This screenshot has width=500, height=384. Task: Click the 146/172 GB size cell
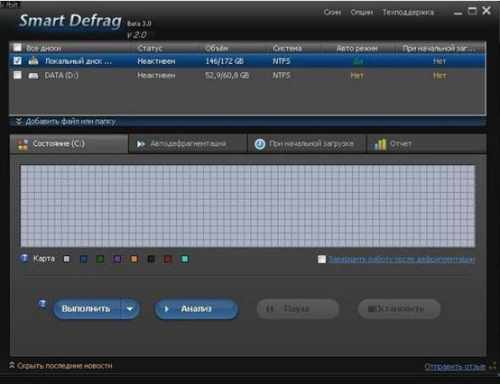tap(224, 61)
